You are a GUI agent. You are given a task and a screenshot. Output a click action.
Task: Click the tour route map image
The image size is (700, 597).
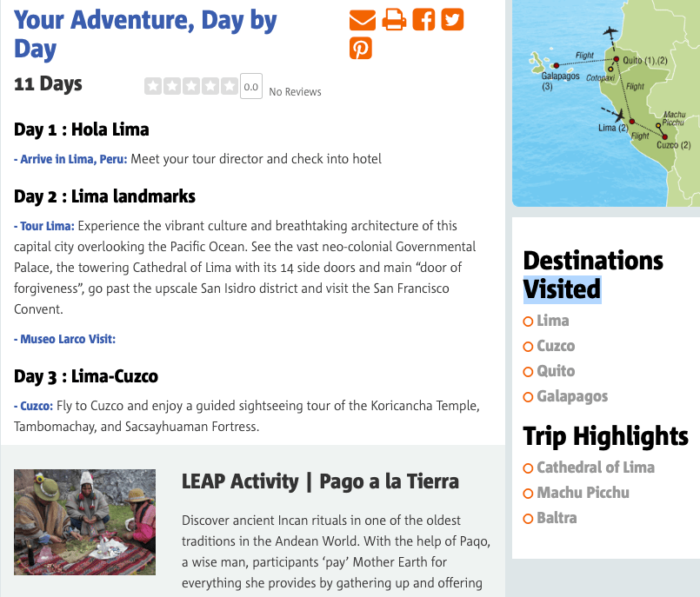click(x=606, y=103)
